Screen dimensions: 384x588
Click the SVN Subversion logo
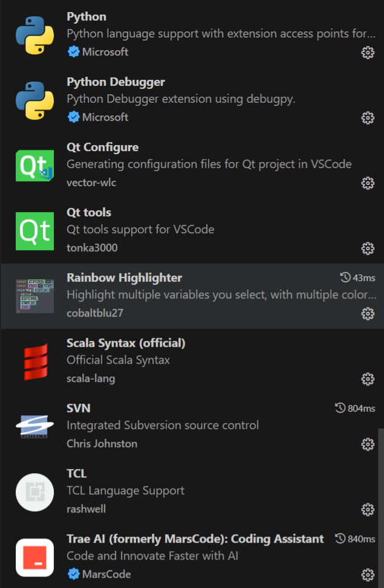pyautogui.click(x=34, y=427)
